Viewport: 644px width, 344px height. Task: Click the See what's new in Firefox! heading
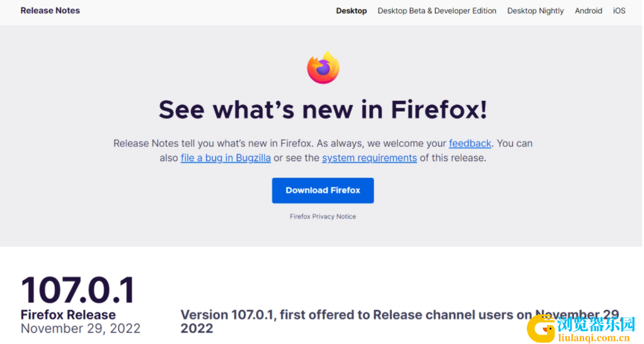[323, 110]
